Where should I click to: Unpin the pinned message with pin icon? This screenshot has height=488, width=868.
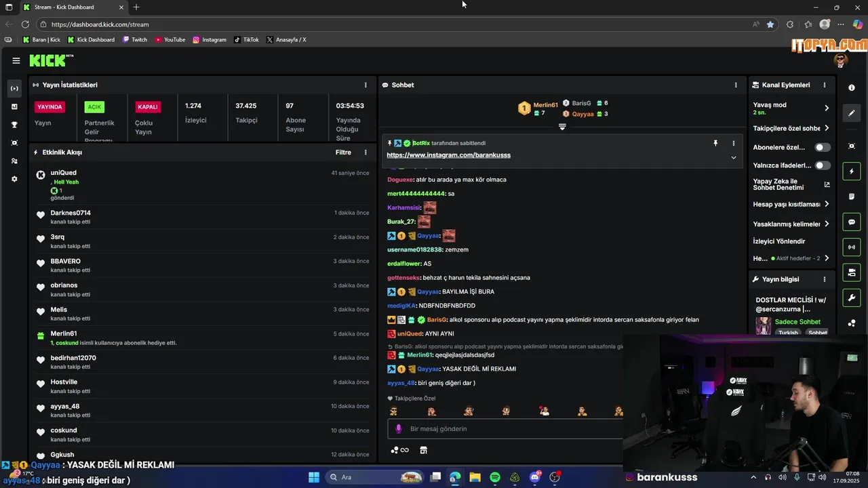coord(715,144)
